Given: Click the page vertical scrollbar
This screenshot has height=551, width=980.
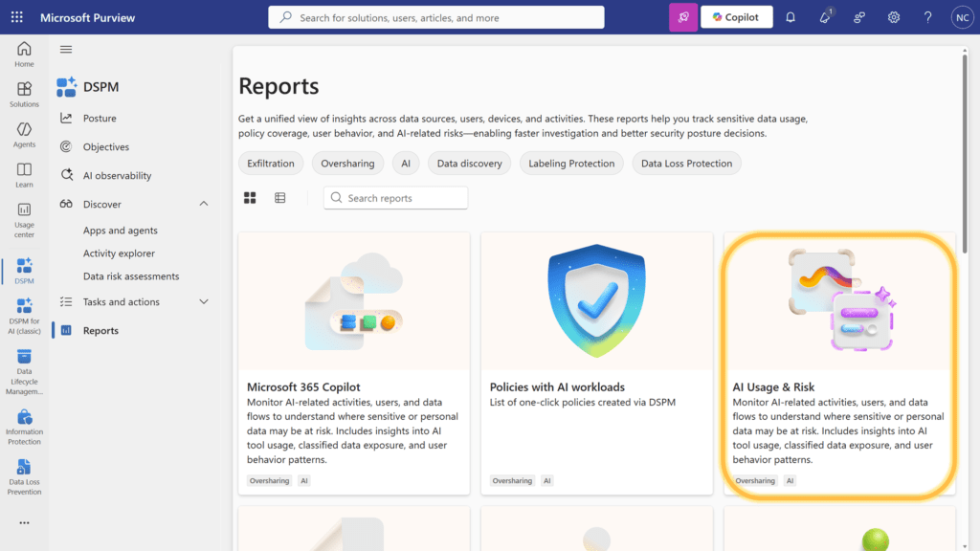Looking at the screenshot, I should coord(965,156).
